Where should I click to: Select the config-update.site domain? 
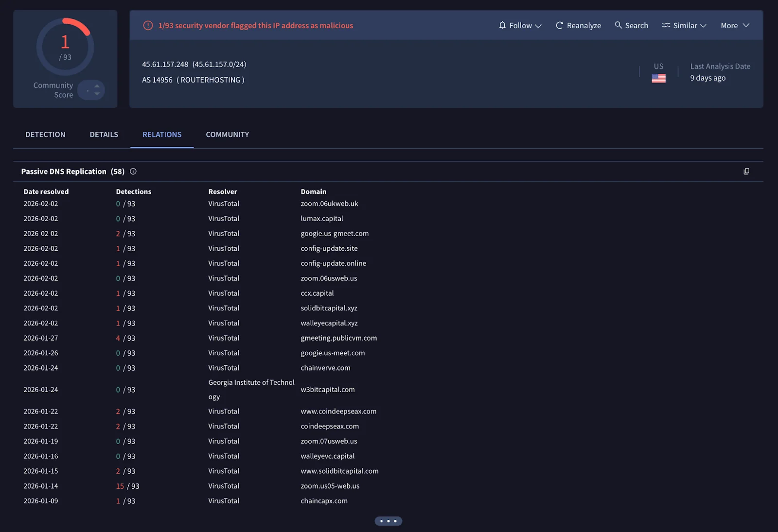pos(329,248)
